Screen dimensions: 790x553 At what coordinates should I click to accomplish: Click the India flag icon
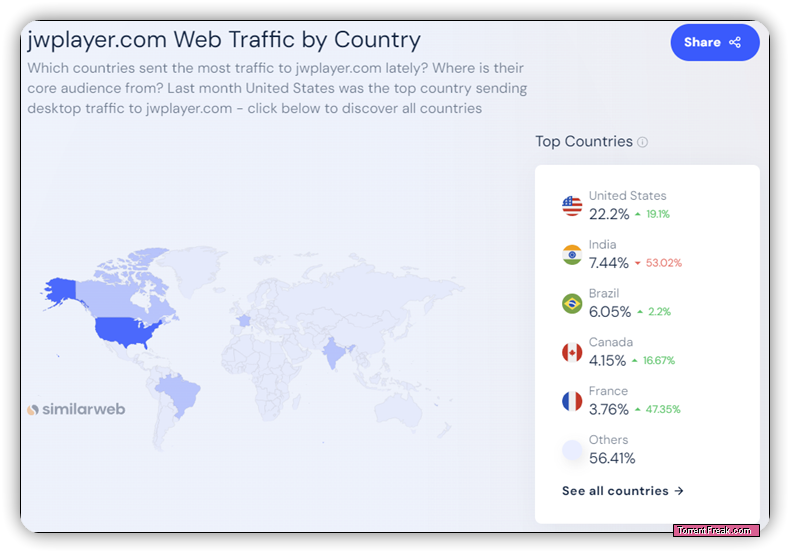tap(572, 254)
